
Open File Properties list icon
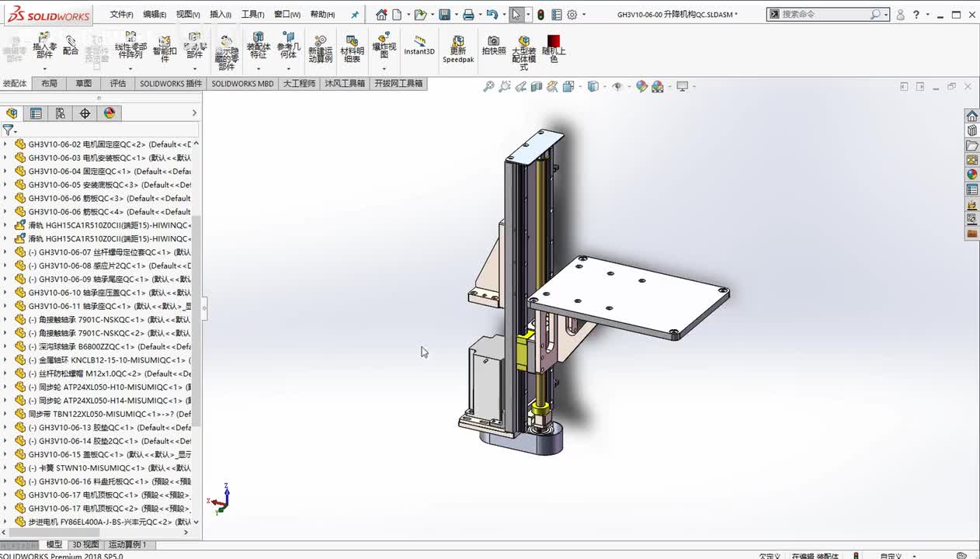click(556, 14)
